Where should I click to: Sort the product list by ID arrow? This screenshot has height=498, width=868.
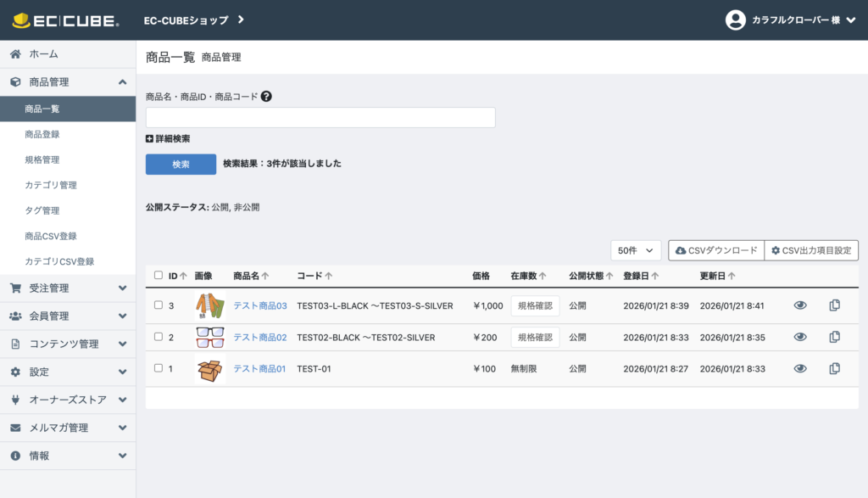[x=184, y=276]
